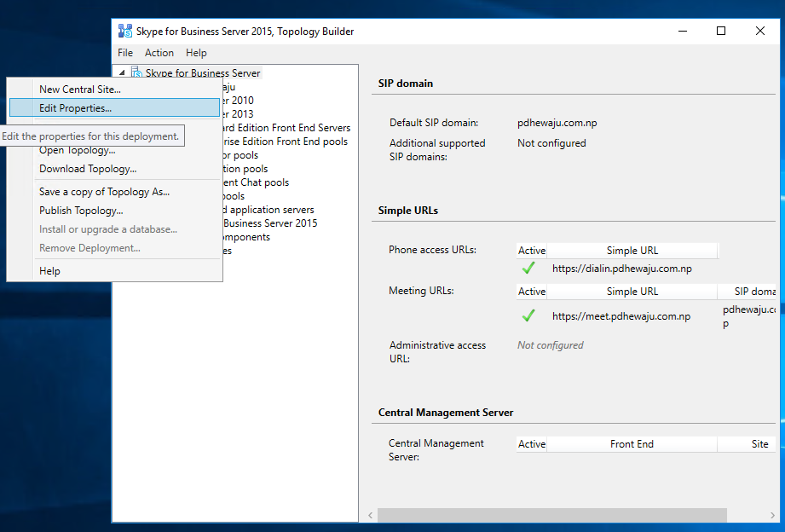Minimize the Topology Builder window
Viewport: 785px width, 532px height.
[x=683, y=31]
